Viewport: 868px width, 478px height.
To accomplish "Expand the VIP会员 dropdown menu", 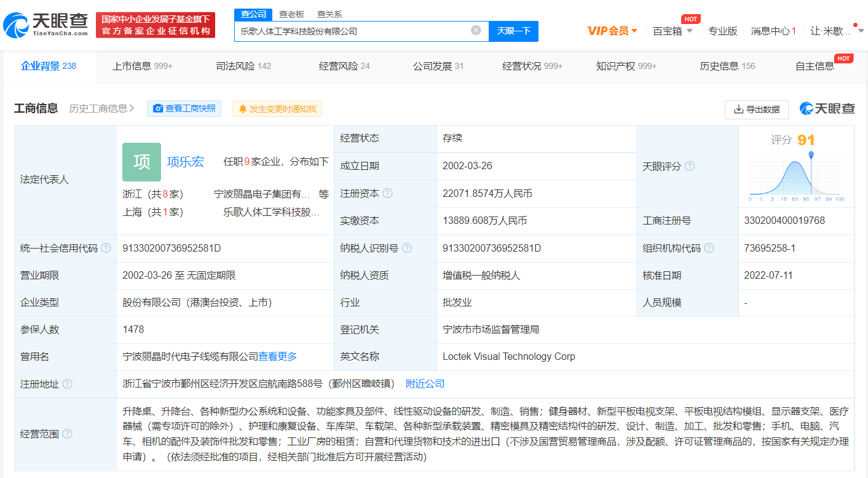I will pyautogui.click(x=612, y=31).
